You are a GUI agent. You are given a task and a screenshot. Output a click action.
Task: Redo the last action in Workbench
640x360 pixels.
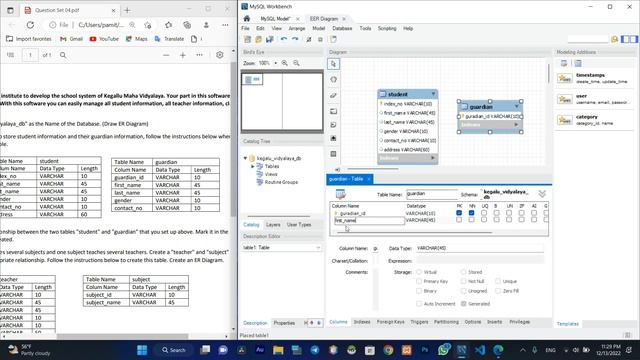click(x=295, y=39)
